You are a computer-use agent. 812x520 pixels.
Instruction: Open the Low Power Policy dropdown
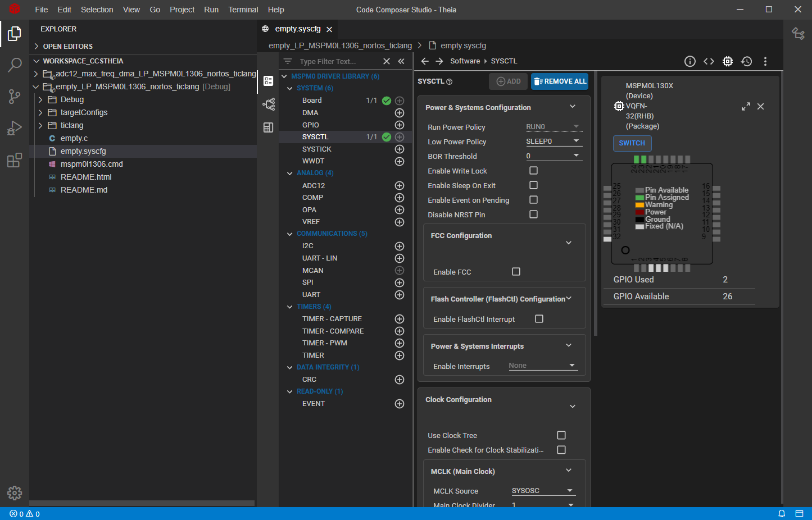coord(554,142)
